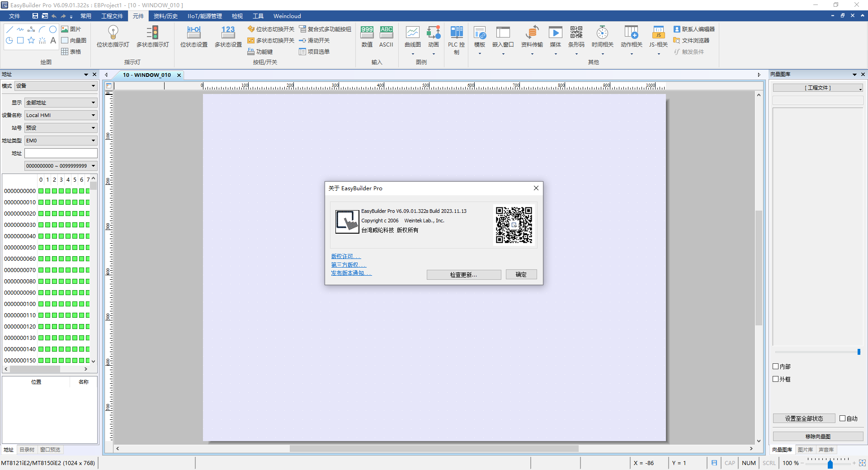Open the animation (动画) menu
The image size is (868, 470).
click(x=434, y=40)
